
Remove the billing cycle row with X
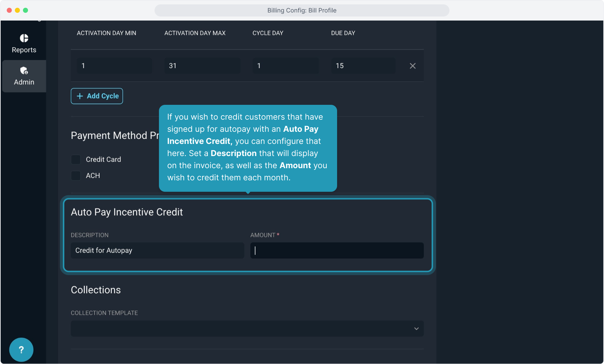[412, 66]
